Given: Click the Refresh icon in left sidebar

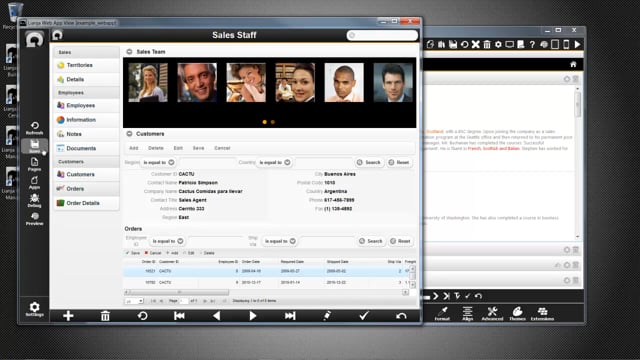Looking at the screenshot, I should click(35, 128).
